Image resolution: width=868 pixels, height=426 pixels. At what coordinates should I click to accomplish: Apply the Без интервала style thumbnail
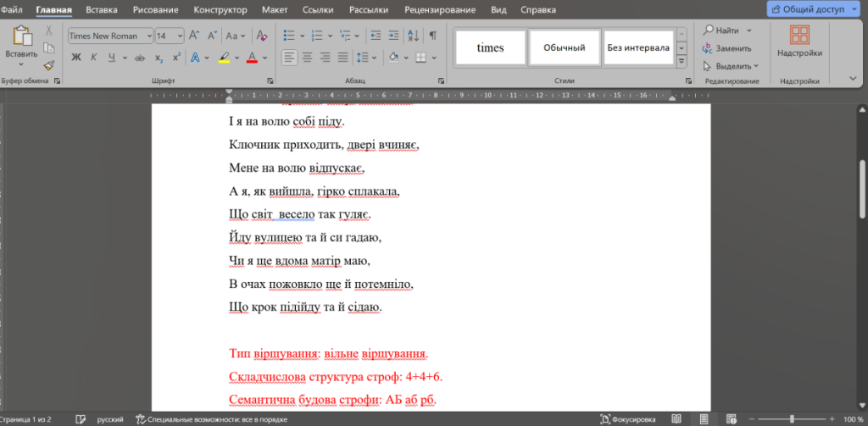click(637, 47)
